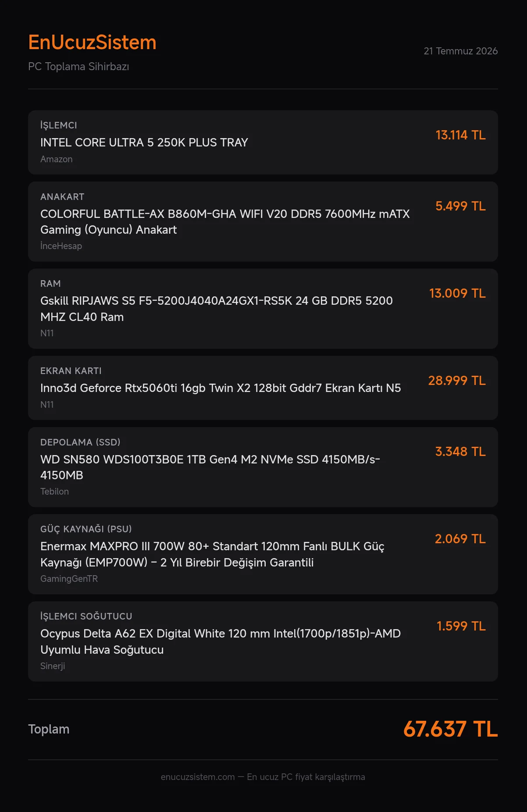Click the date 21 Temmuz 2026

click(x=460, y=51)
